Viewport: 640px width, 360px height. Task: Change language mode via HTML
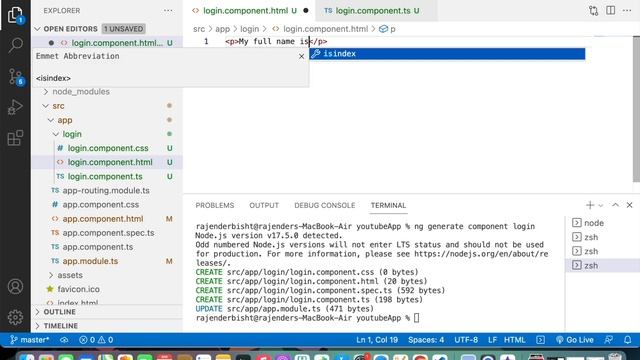[514, 340]
